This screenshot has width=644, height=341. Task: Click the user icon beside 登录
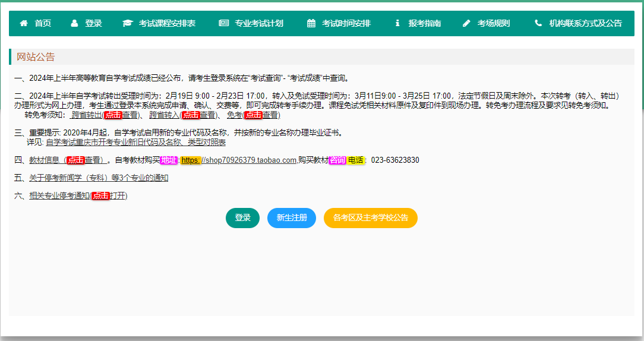74,24
